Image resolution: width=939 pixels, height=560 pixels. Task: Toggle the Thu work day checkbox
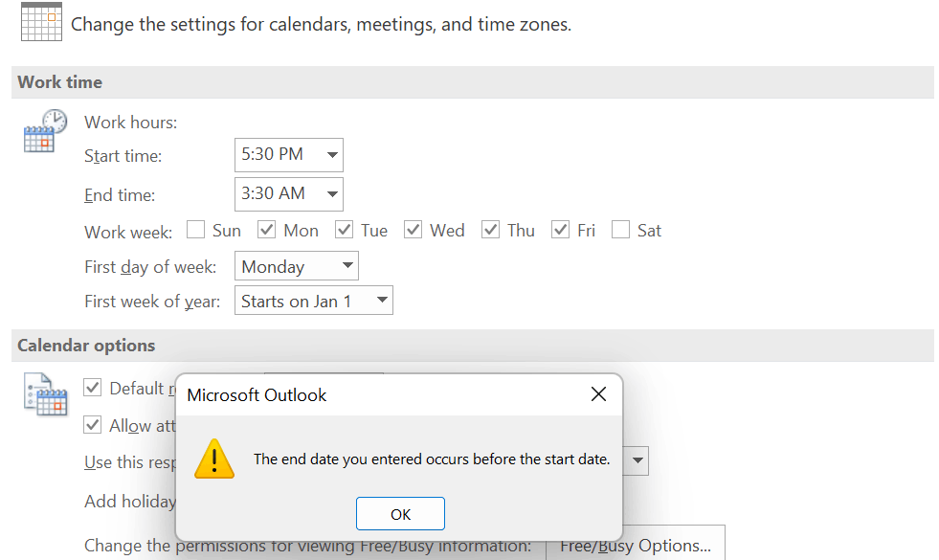coord(491,230)
